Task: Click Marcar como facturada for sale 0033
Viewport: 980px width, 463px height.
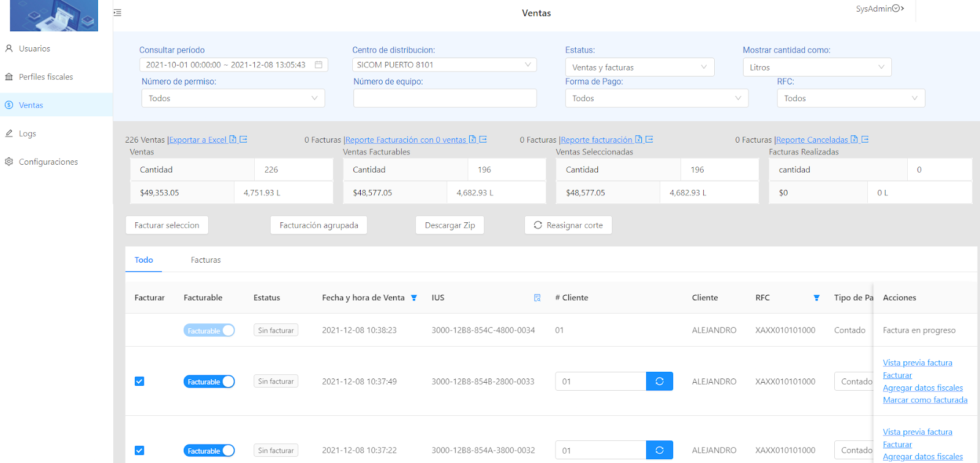Action: pos(925,400)
